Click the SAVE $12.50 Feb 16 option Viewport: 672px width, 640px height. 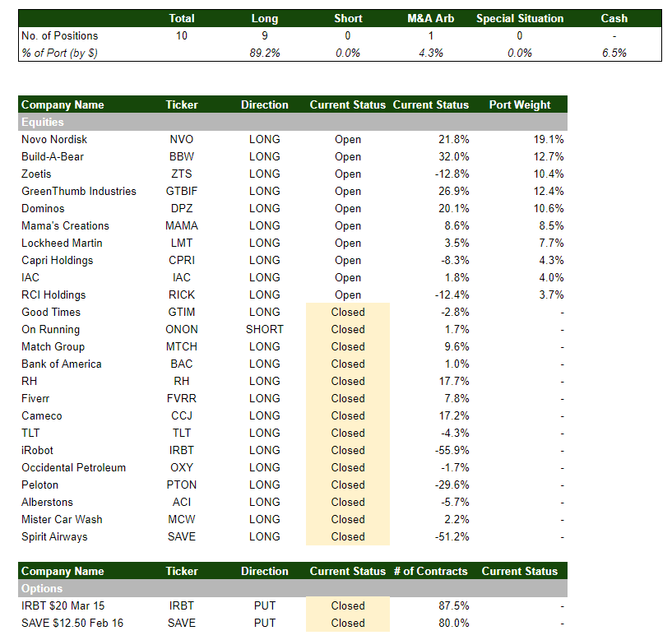(x=72, y=624)
